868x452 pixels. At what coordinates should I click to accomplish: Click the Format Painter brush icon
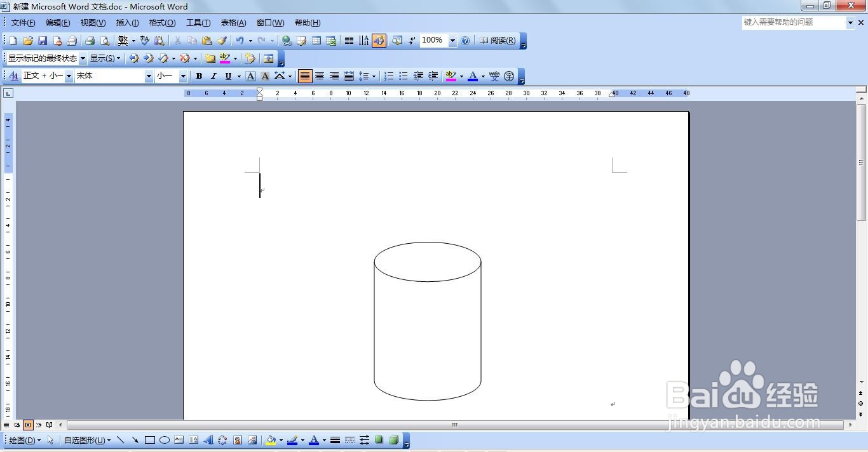(222, 41)
